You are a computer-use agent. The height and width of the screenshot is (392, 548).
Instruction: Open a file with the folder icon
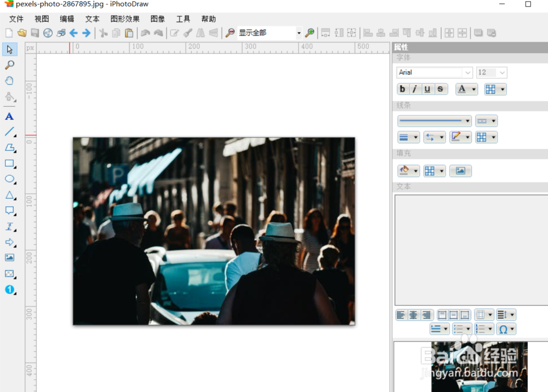(22, 33)
